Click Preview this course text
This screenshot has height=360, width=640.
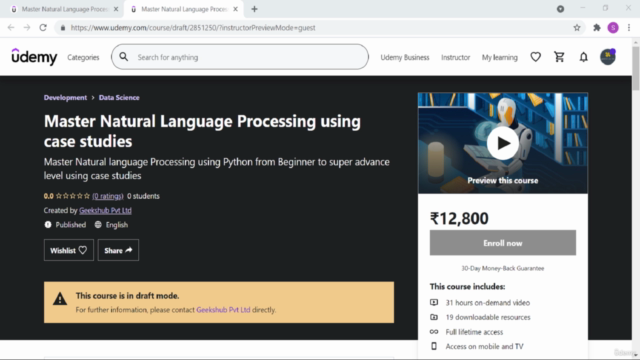pyautogui.click(x=503, y=180)
